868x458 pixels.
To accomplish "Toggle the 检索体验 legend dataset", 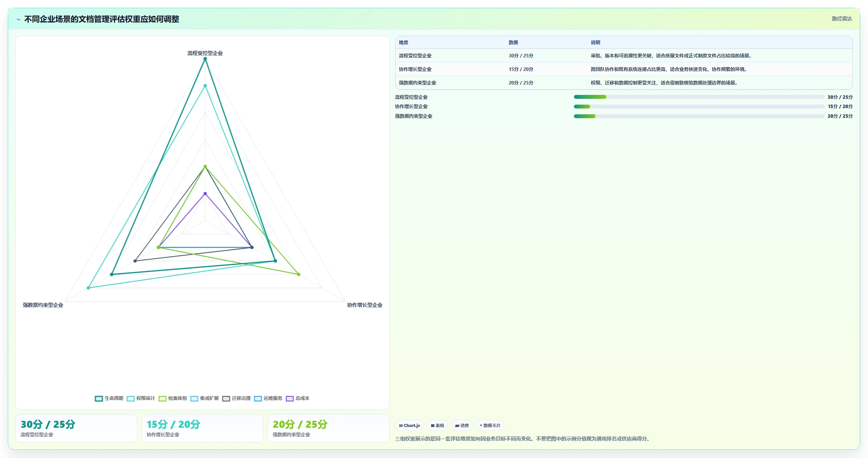I will (x=172, y=398).
